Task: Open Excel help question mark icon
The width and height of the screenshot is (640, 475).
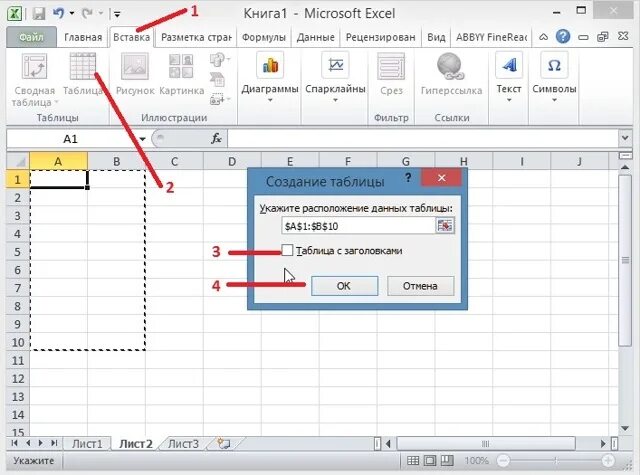Action: [x=563, y=37]
